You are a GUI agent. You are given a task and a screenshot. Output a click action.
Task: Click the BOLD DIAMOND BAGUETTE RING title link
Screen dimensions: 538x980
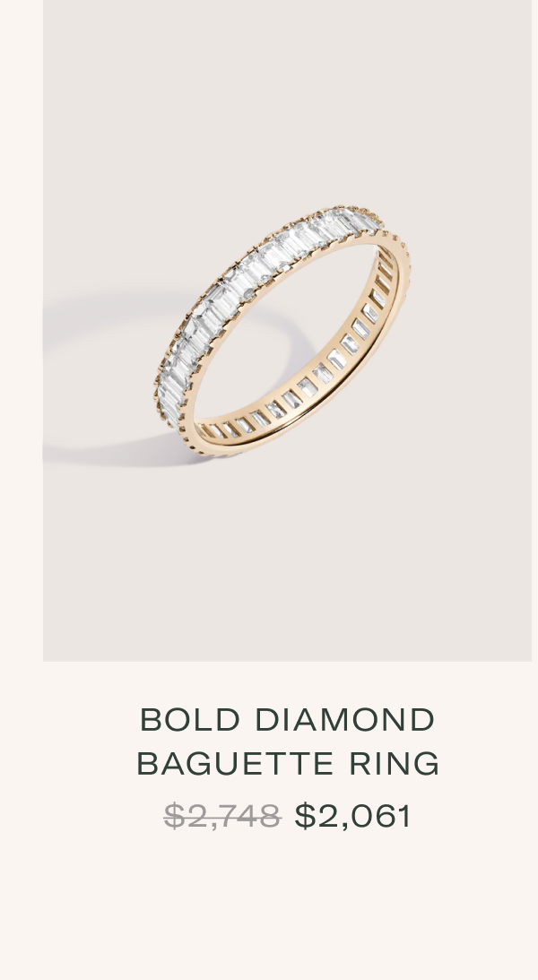[288, 742]
